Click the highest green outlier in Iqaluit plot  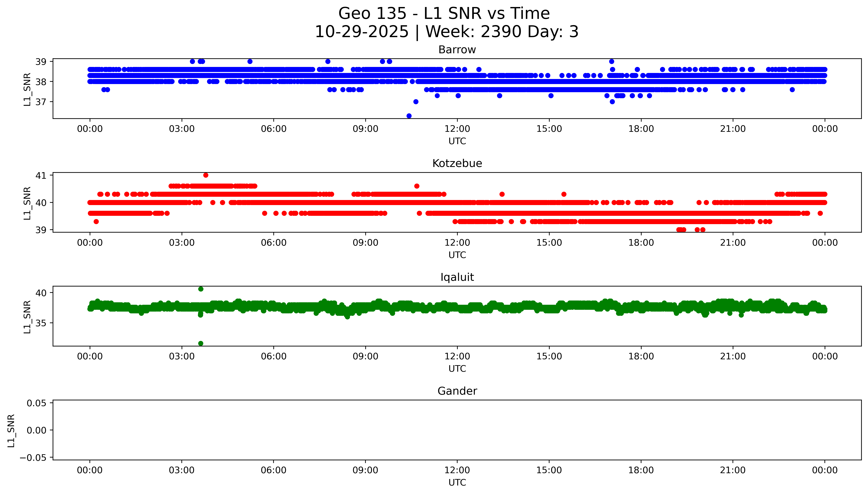[201, 289]
